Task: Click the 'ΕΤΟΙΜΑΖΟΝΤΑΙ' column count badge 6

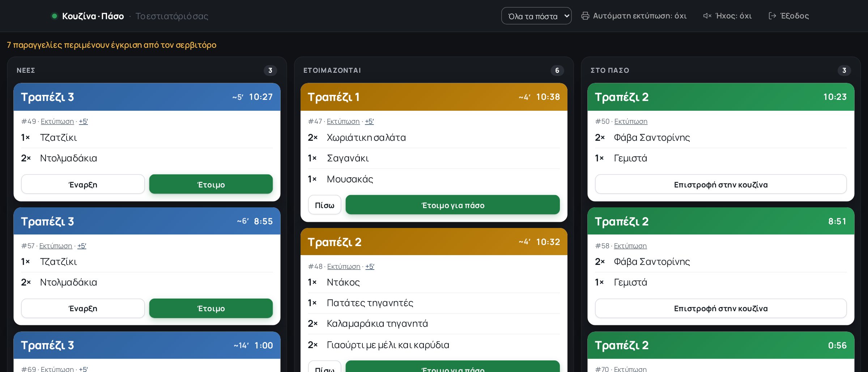Action: pyautogui.click(x=557, y=70)
